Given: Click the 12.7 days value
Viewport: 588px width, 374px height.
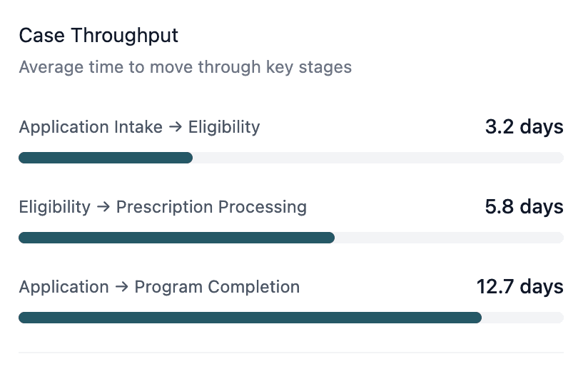Looking at the screenshot, I should point(519,288).
